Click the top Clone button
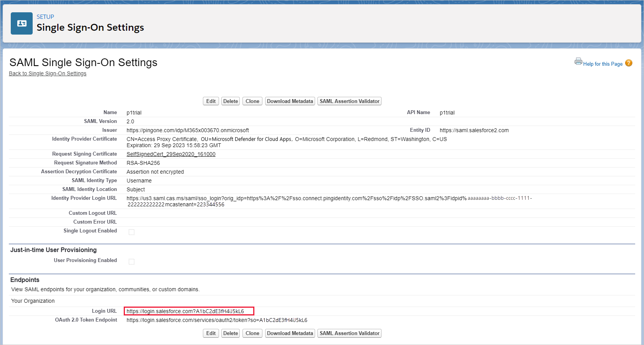Viewport: 644px width, 345px height. [252, 101]
